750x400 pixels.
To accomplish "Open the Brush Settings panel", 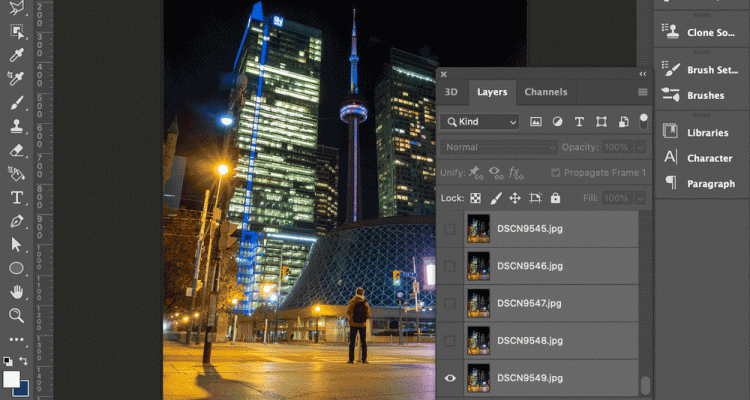I will pos(701,70).
